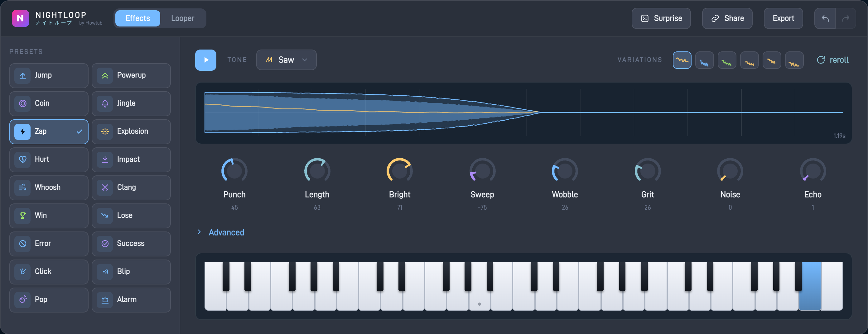Select the fourth waveform variation
868x334 pixels.
(750, 60)
